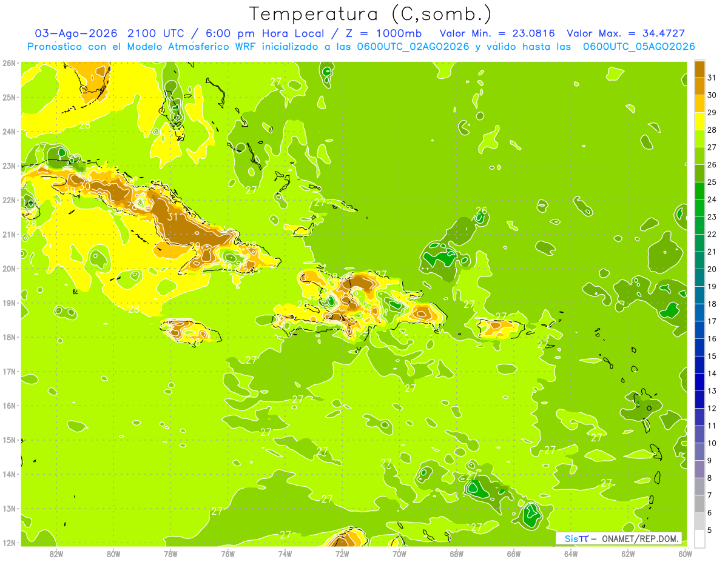Click the 70W longitude axis label

click(399, 554)
